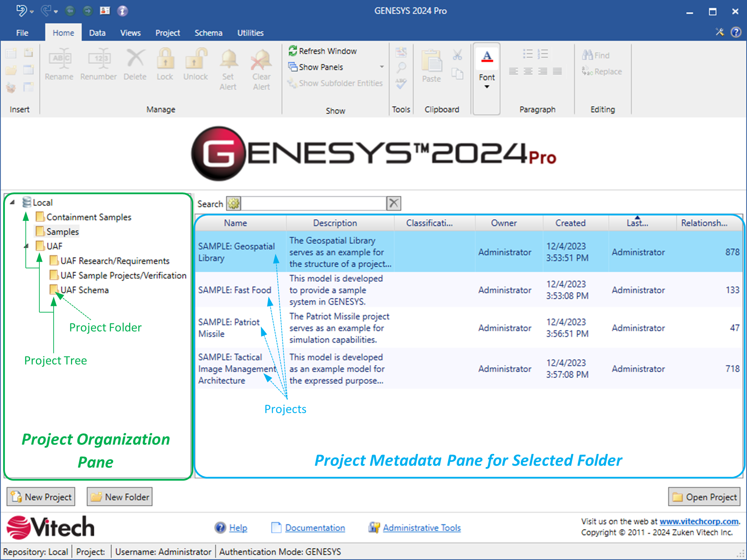Click the Rename tool icon
Viewport: 747px width, 560px height.
tap(59, 58)
